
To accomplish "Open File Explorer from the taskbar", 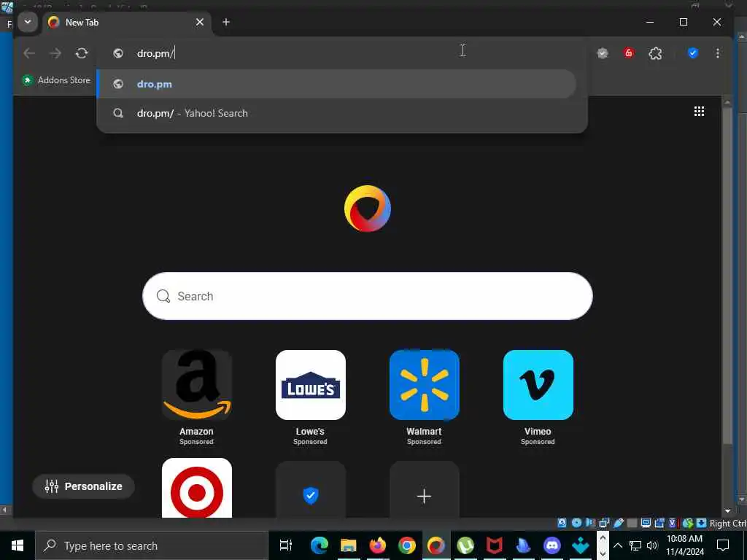I will tap(348, 545).
